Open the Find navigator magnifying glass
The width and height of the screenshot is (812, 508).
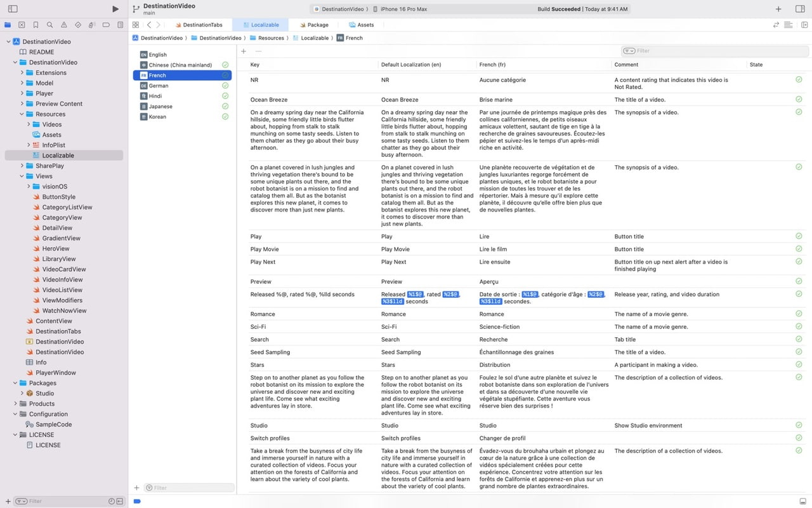(x=50, y=25)
